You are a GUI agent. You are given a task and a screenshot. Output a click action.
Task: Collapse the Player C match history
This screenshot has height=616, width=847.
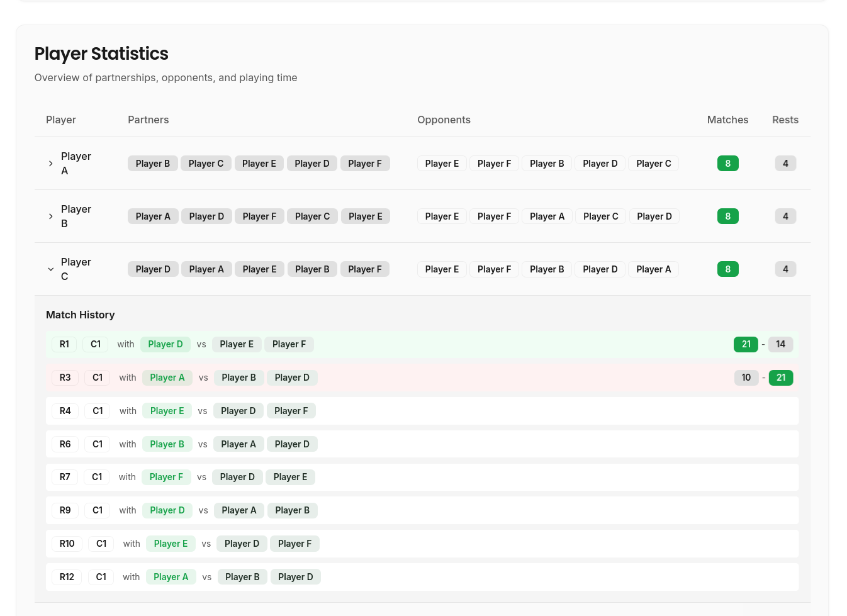[51, 269]
